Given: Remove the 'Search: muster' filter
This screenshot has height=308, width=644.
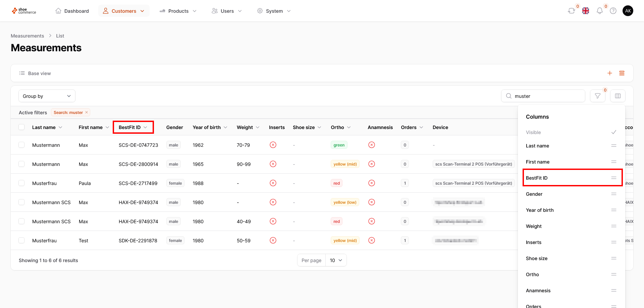Looking at the screenshot, I should pyautogui.click(x=87, y=113).
